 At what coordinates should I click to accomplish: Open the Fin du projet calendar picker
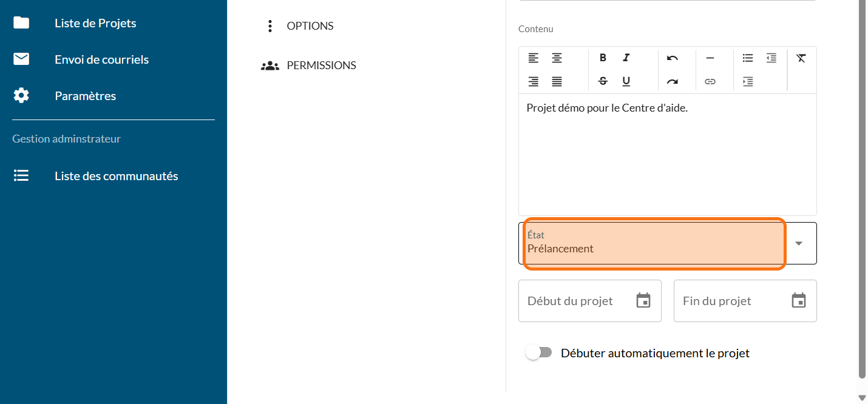[798, 300]
